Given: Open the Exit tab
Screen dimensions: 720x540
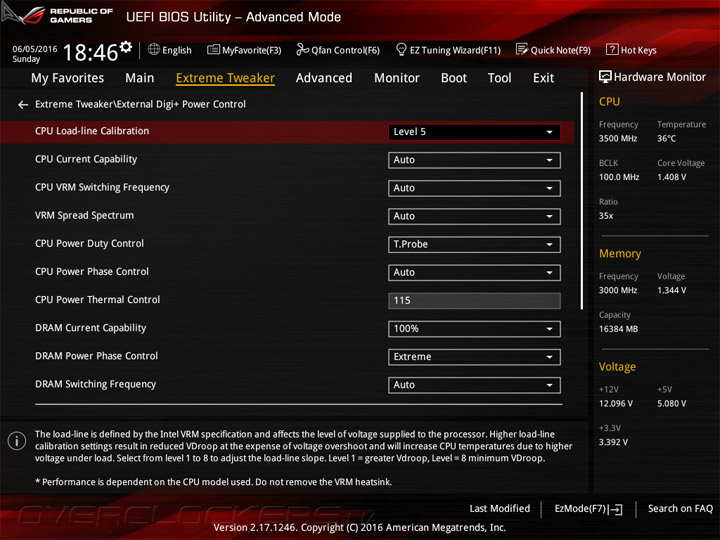Looking at the screenshot, I should coord(543,78).
